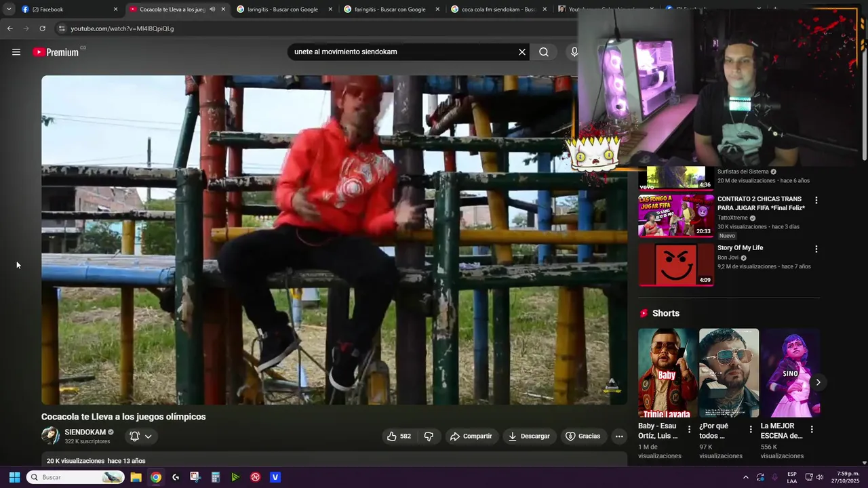Open the Calculator taskbar icon

pyautogui.click(x=215, y=477)
